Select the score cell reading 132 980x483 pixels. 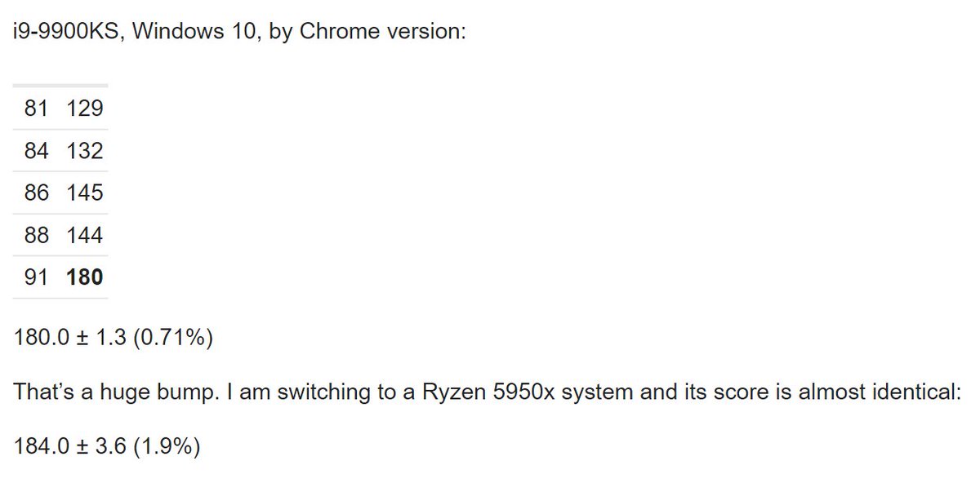click(85, 151)
